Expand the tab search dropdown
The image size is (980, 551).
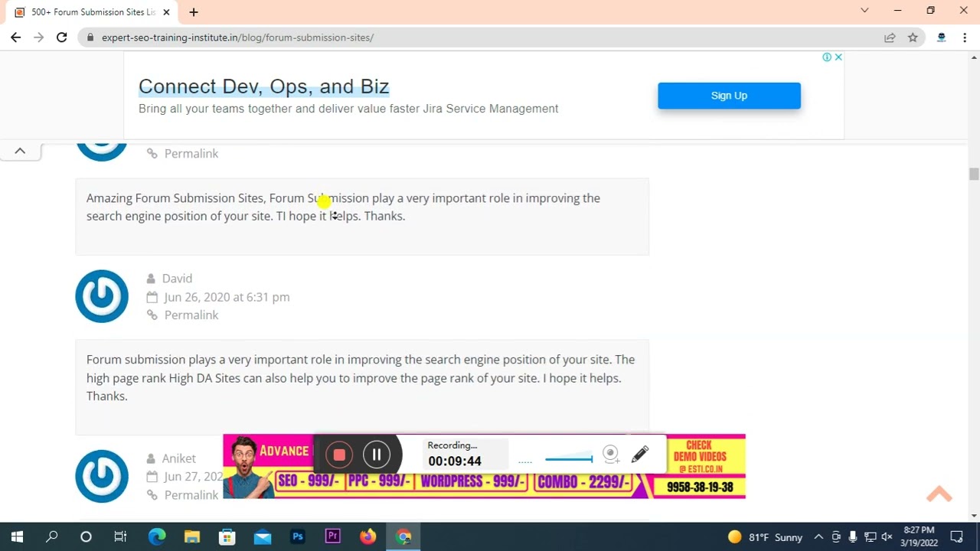click(x=864, y=11)
